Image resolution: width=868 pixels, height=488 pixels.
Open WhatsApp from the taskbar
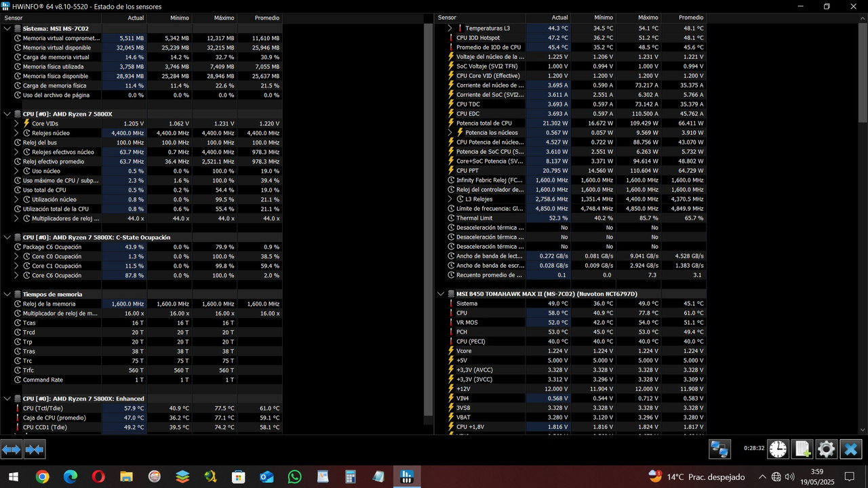pyautogui.click(x=294, y=476)
